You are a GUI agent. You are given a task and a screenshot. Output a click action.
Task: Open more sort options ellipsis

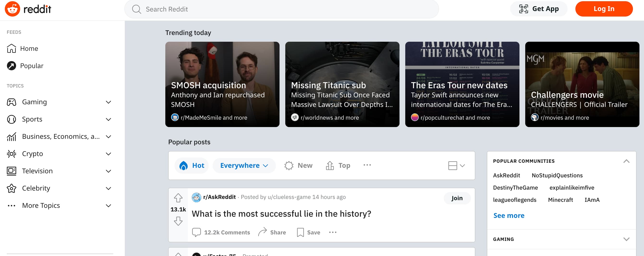367,165
